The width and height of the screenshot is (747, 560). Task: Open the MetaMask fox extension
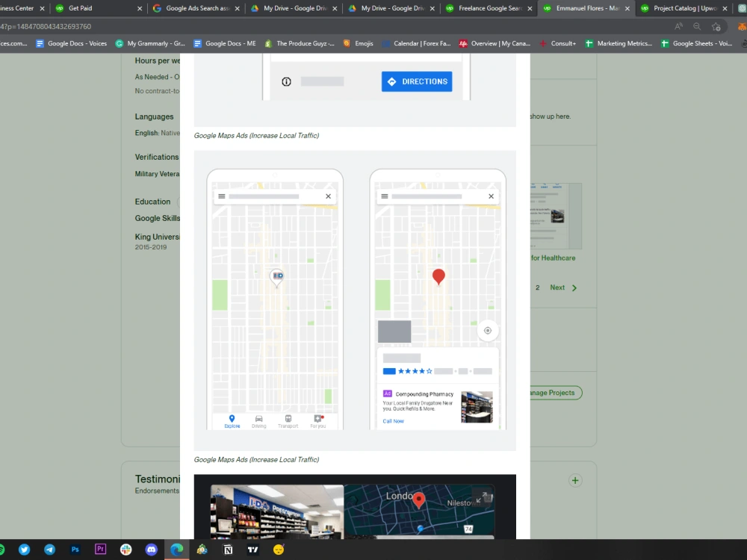pyautogui.click(x=743, y=27)
